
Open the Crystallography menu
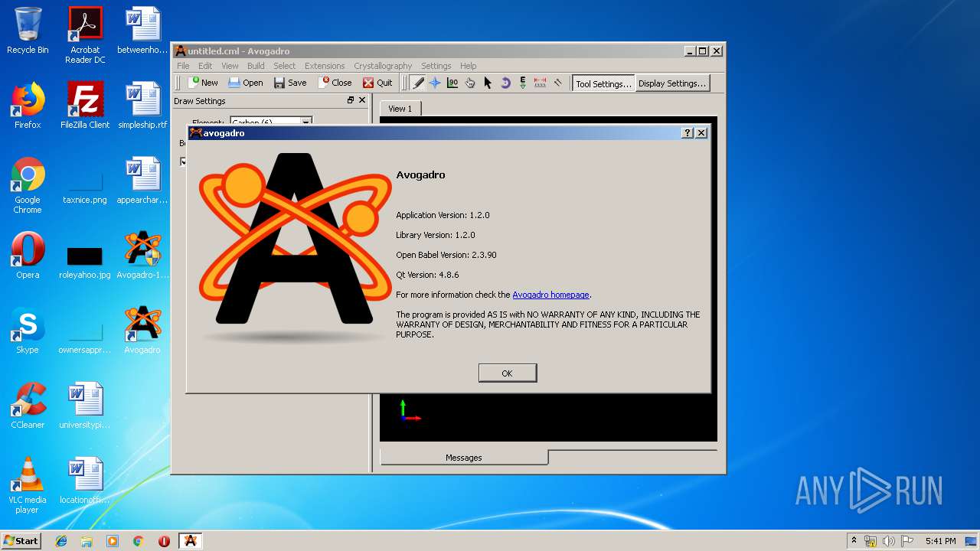(383, 66)
